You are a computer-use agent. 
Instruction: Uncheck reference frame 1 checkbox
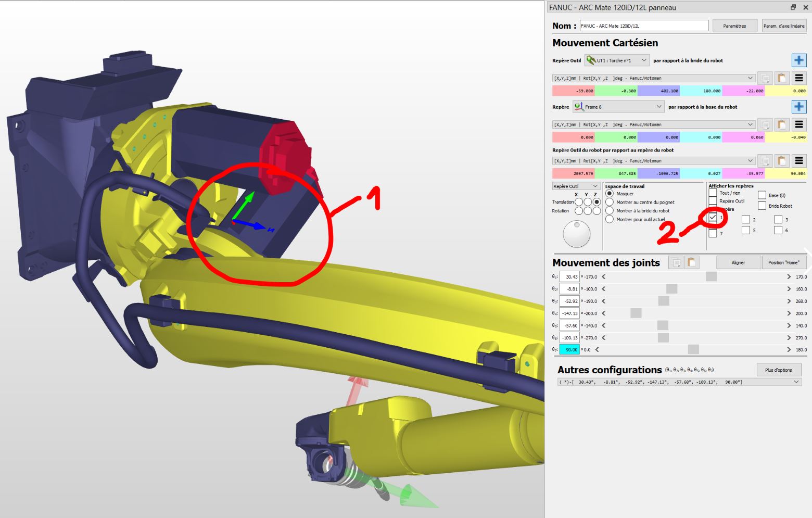(713, 218)
